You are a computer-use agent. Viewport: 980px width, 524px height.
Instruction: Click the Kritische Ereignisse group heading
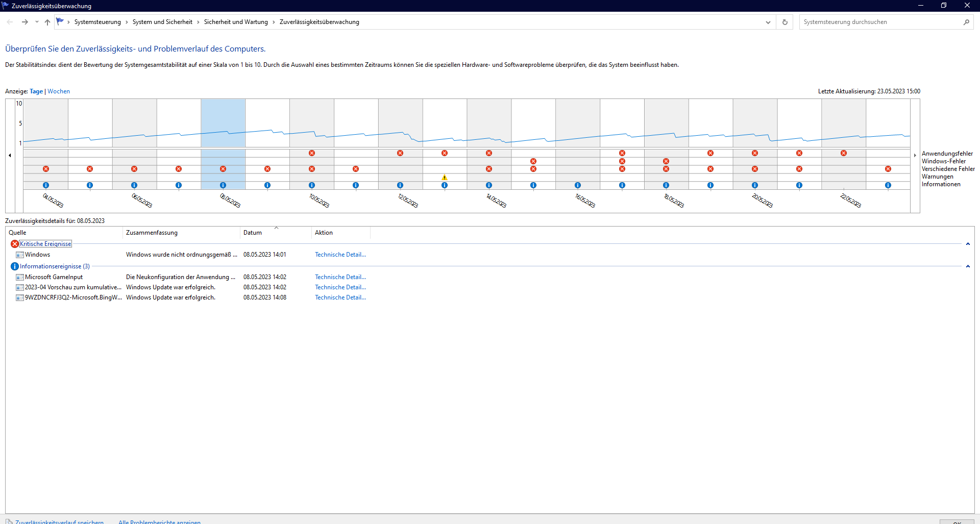click(45, 244)
